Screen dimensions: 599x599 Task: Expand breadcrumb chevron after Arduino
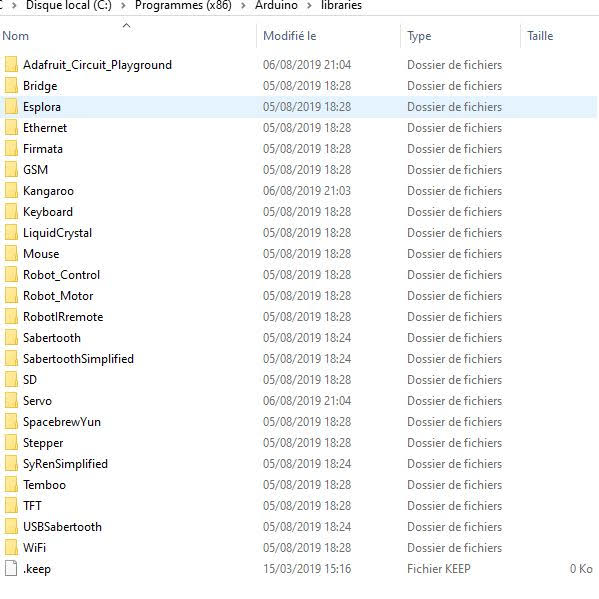click(309, 6)
